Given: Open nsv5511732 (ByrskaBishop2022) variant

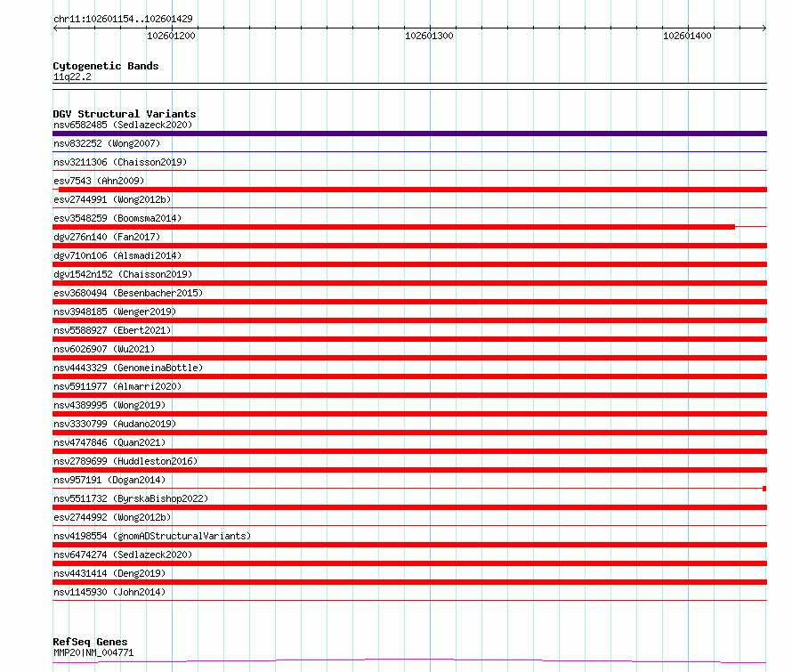Looking at the screenshot, I should [131, 498].
